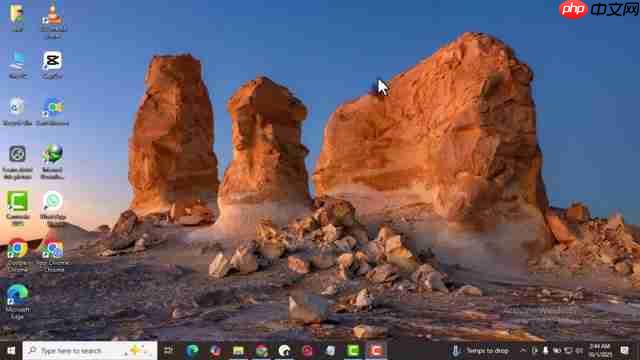This screenshot has width=640, height=360.
Task: Open the clock and date flyout
Action: [x=600, y=351]
